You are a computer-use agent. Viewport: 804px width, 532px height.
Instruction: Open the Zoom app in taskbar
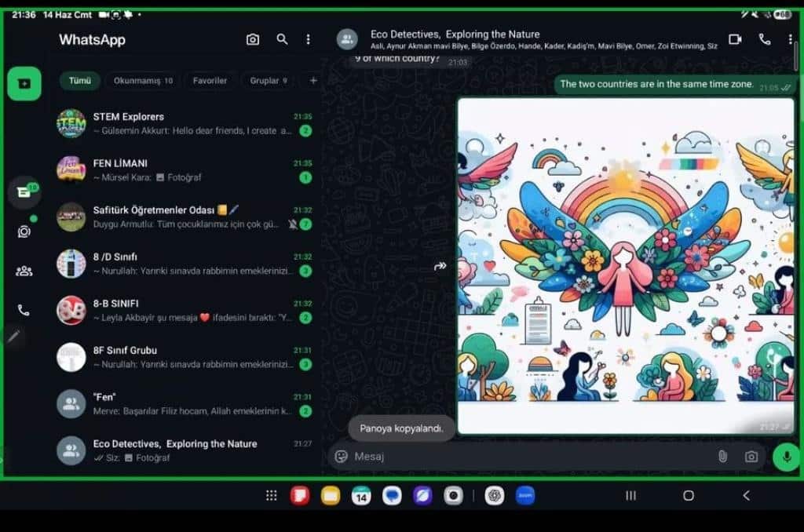click(x=525, y=496)
